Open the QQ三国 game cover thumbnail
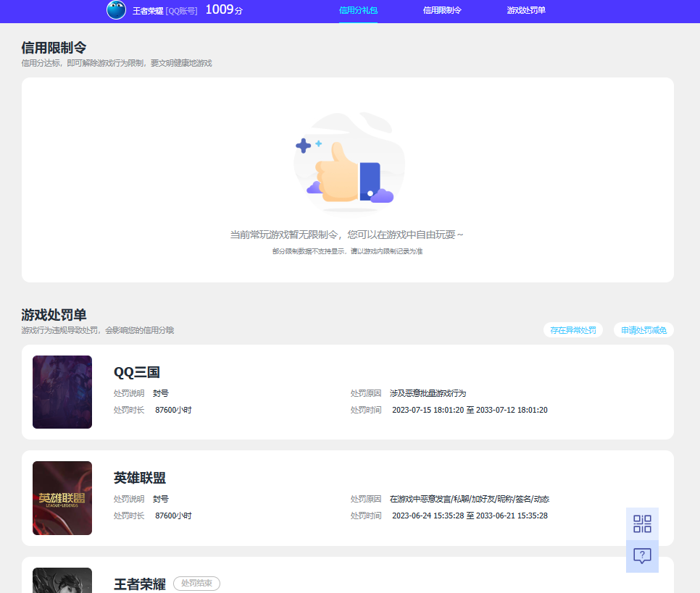The height and width of the screenshot is (593, 700). tap(62, 392)
